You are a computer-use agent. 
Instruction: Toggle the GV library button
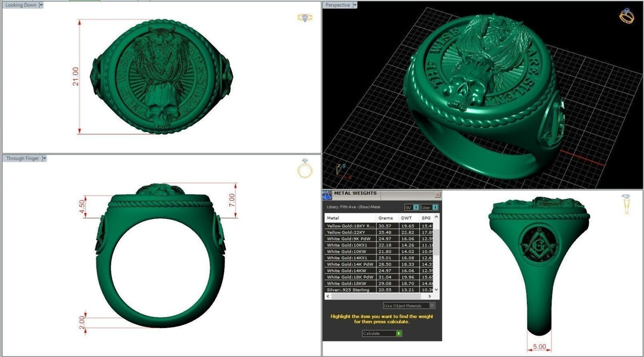(x=411, y=207)
